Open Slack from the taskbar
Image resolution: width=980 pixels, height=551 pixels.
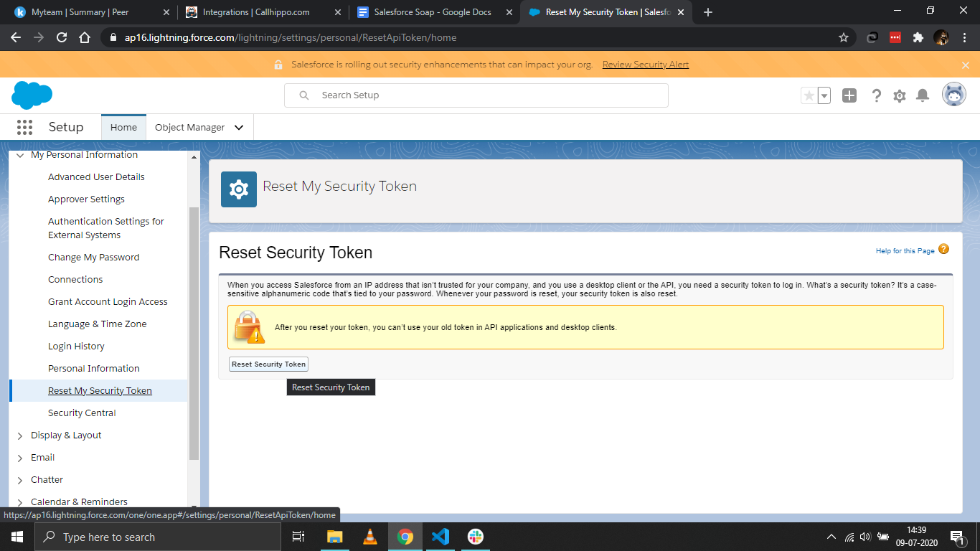click(x=475, y=537)
